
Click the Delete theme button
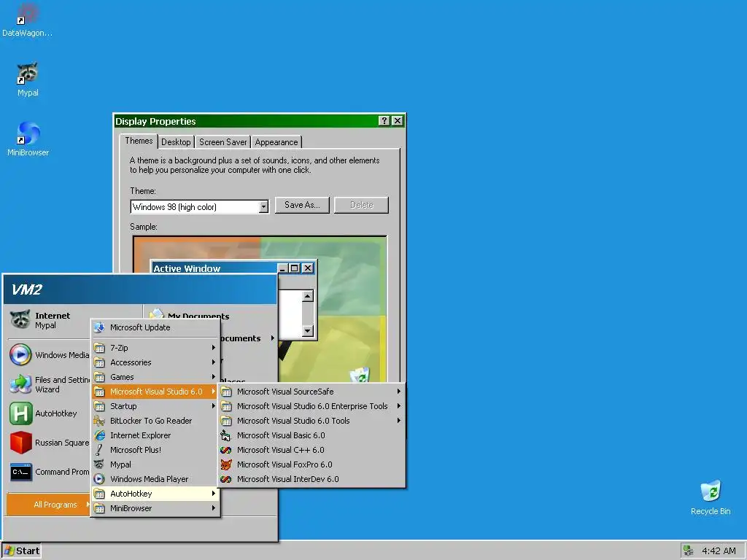[x=362, y=205]
